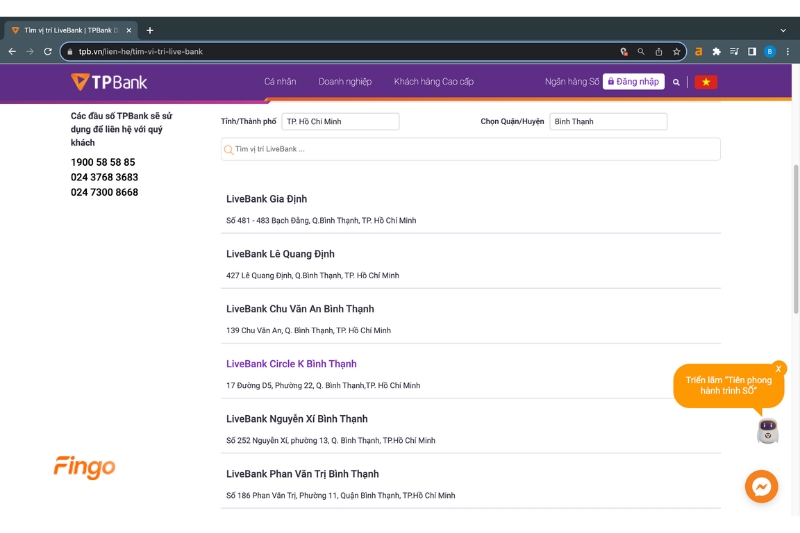Screen dimensions: 800x533
Task: Select LiveBank Nguyễn Xí Bình Thạnh
Action: 297,419
